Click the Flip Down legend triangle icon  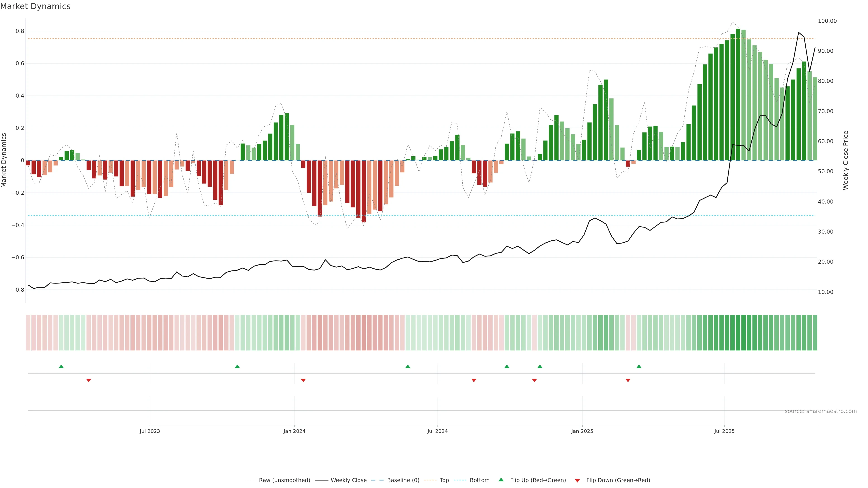coord(577,480)
